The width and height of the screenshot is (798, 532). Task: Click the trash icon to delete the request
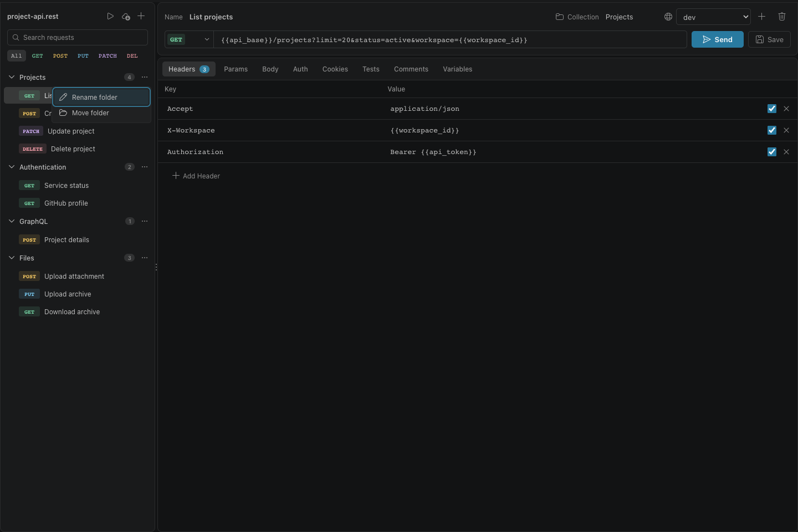782,17
